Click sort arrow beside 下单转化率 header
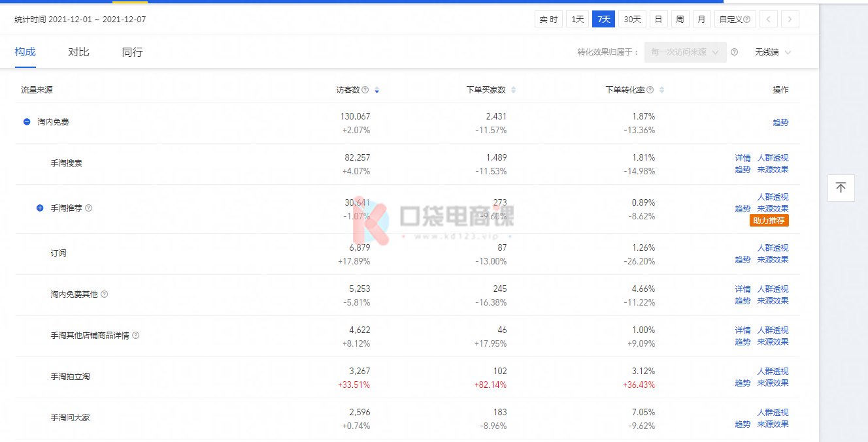Viewport: 868px width, 442px height. (x=661, y=90)
